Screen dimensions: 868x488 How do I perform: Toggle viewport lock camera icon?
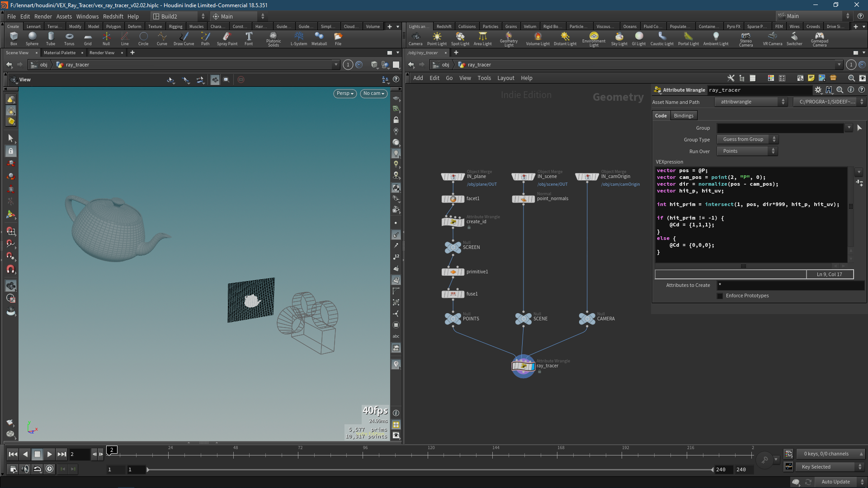pyautogui.click(x=396, y=120)
